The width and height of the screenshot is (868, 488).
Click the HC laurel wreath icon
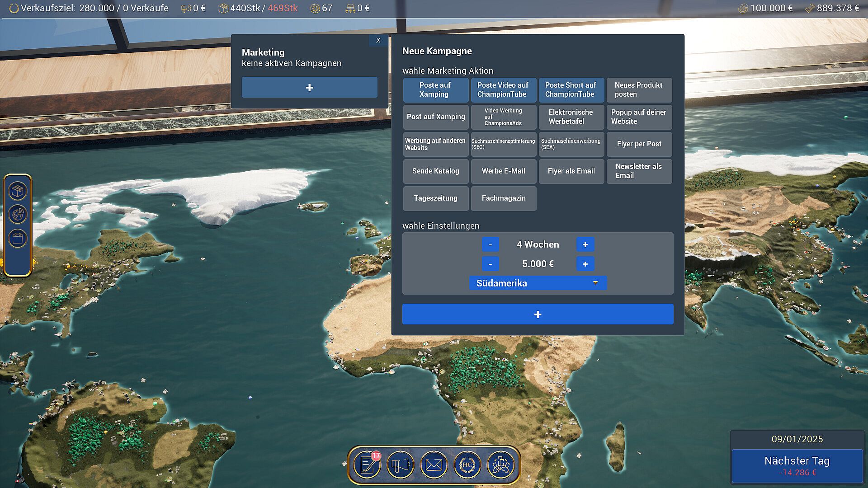tap(467, 465)
